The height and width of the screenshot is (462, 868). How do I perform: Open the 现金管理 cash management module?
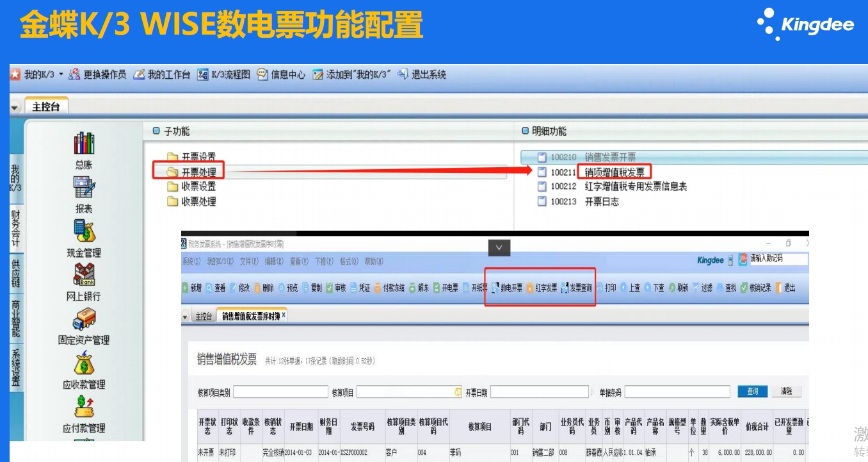[84, 238]
